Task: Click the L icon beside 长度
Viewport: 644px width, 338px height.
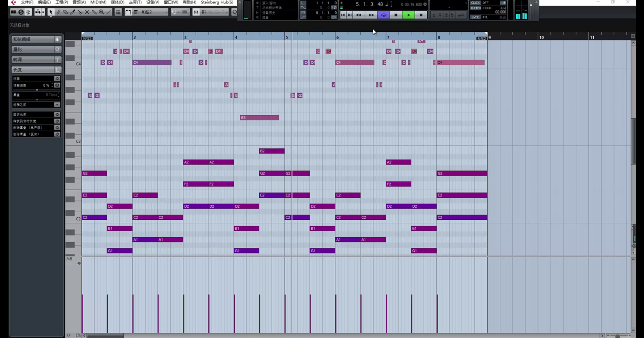Action: [x=57, y=69]
